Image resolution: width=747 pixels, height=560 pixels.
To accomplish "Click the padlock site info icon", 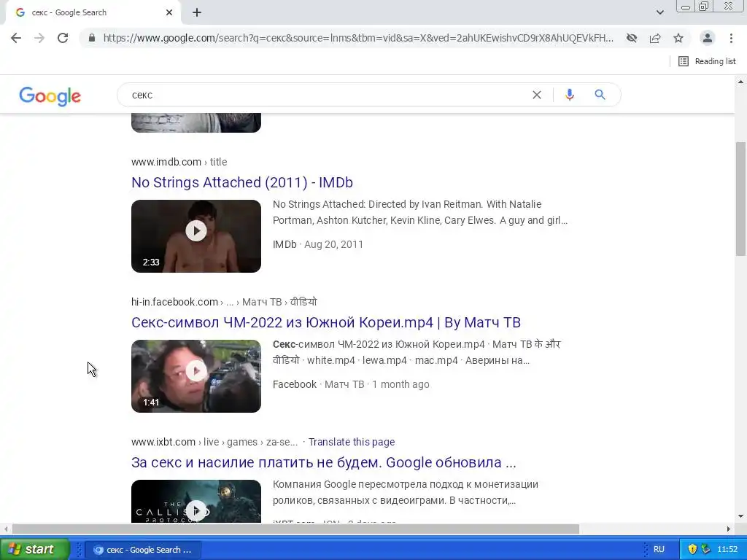I will click(x=92, y=38).
